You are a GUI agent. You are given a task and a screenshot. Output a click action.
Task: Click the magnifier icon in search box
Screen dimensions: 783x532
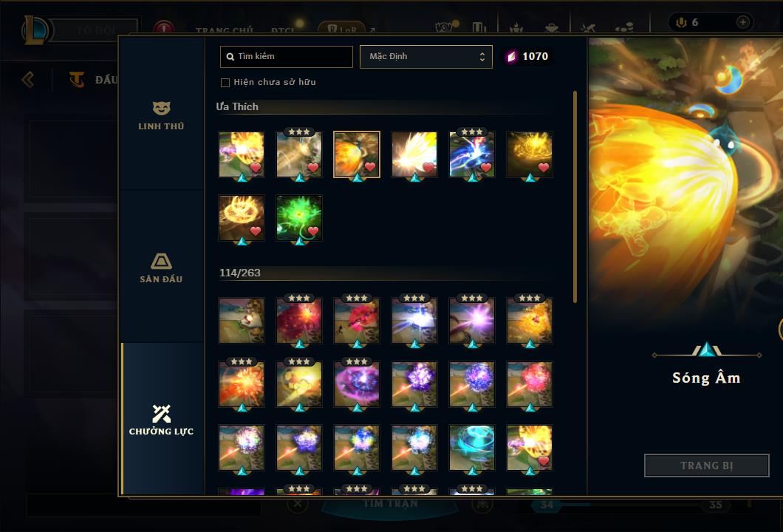click(x=230, y=57)
